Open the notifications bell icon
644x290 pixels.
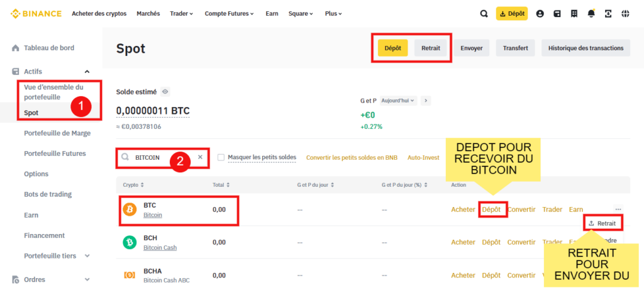591,14
